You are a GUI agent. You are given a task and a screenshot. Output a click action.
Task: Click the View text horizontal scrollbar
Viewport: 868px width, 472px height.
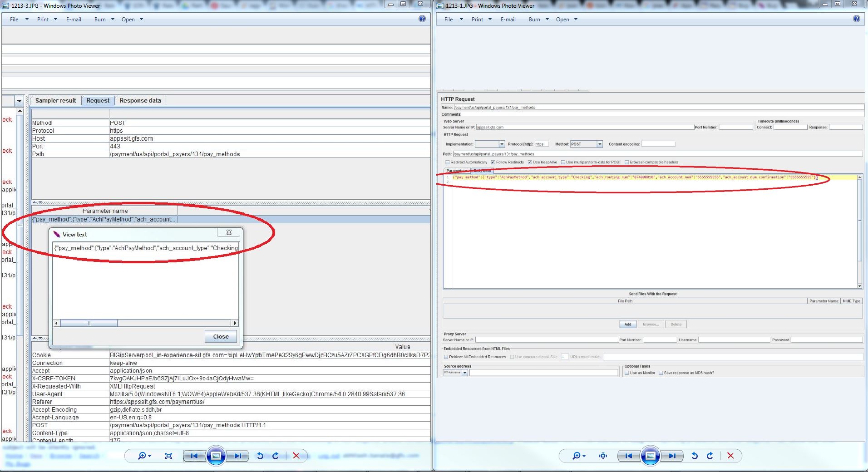coord(89,323)
